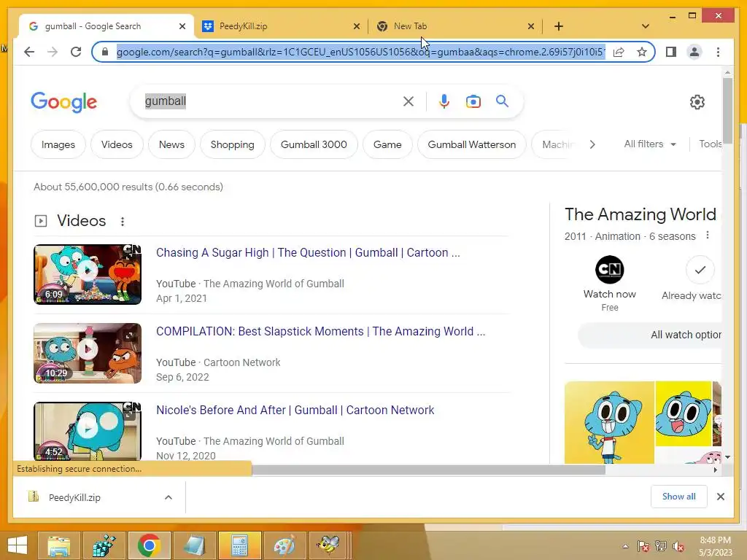Image resolution: width=747 pixels, height=560 pixels.
Task: Click the horizontal scrollbar thumb
Action: [429, 470]
